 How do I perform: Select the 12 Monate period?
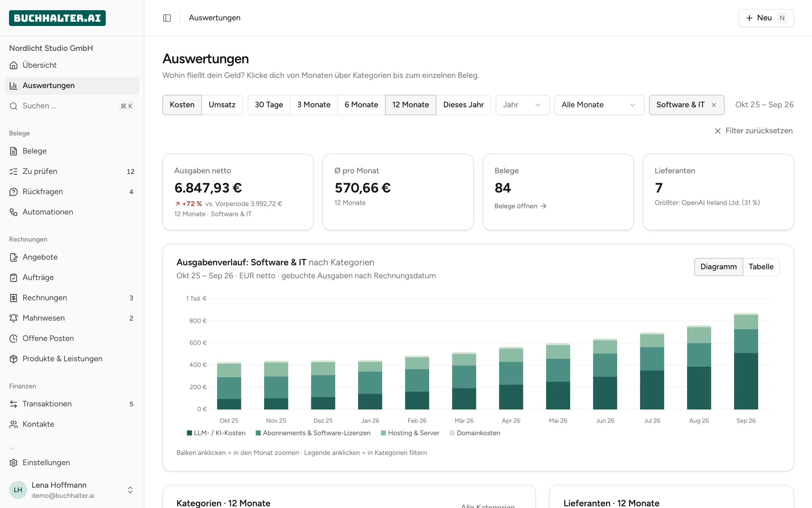[x=410, y=105]
